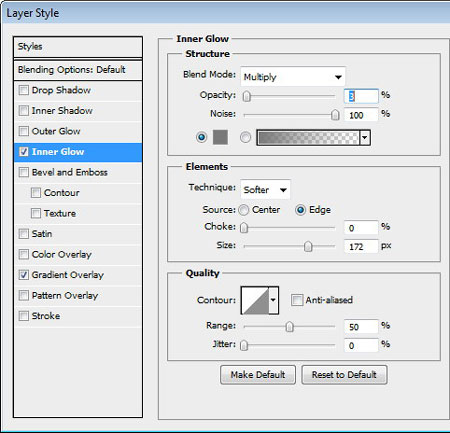Click the gray glow color swatch
This screenshot has height=433, width=450.
click(220, 137)
